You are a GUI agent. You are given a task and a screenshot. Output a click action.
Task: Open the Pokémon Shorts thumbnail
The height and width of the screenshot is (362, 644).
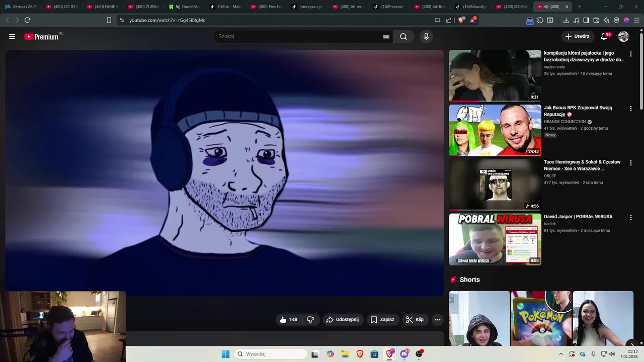[541, 318]
